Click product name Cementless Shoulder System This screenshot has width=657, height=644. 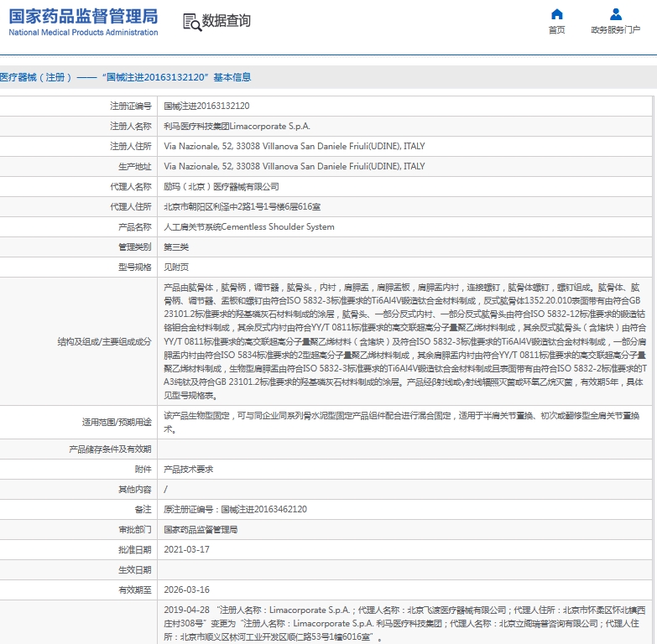[249, 226]
